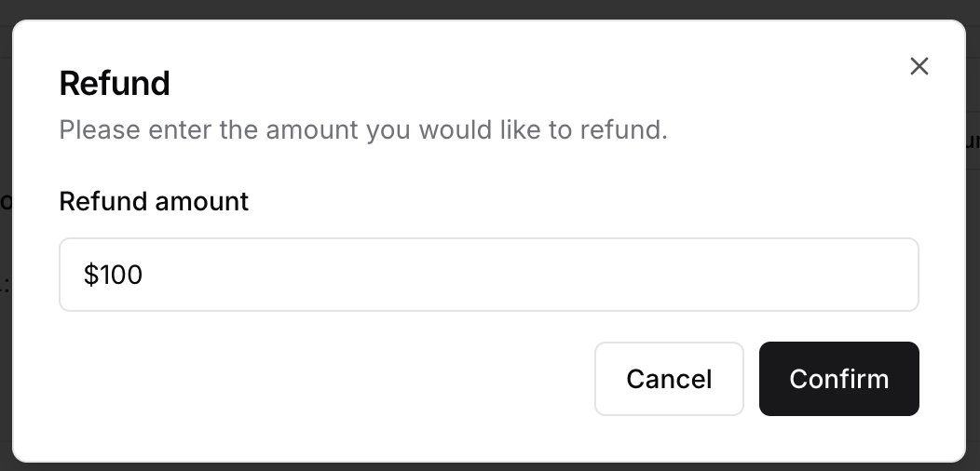
Task: Click the dimmed backdrop below the dialog
Action: (x=489, y=466)
